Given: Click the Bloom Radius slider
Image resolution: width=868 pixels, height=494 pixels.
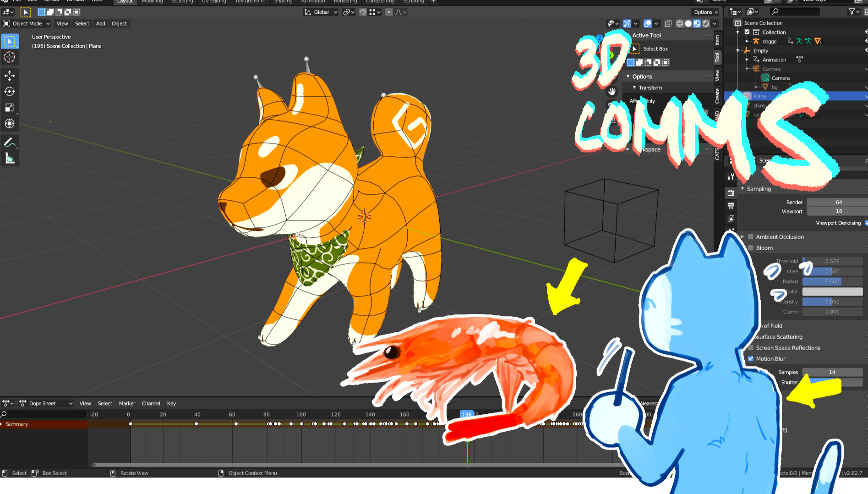Looking at the screenshot, I should point(832,282).
